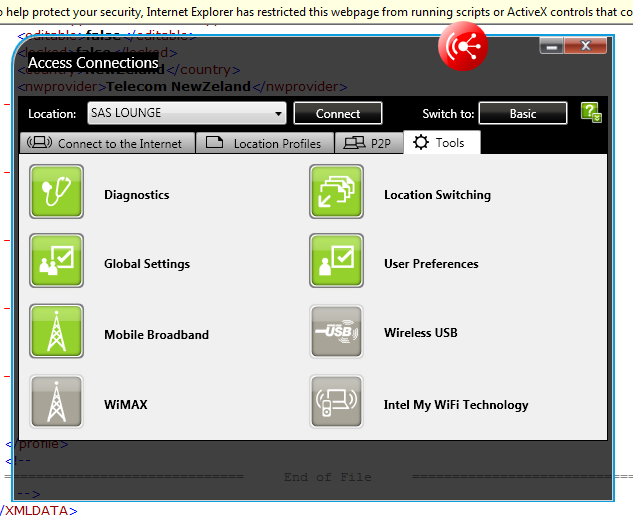The width and height of the screenshot is (633, 516).
Task: Click the Global Settings label
Action: [x=147, y=264]
